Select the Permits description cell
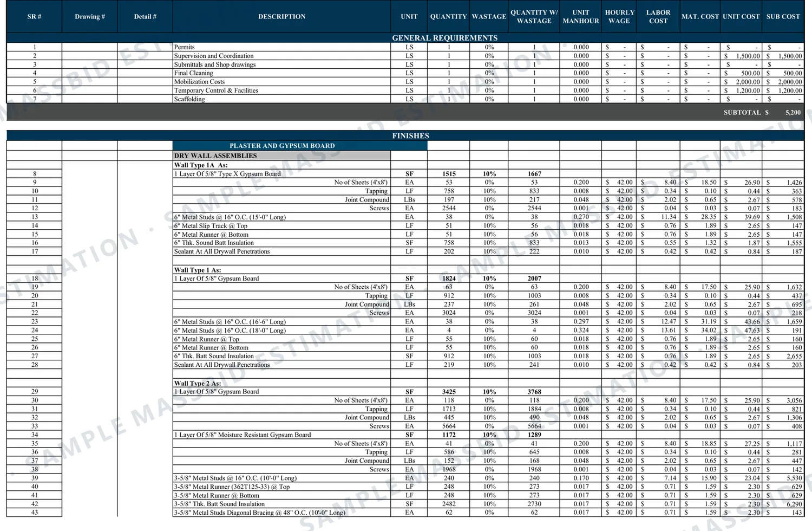The height and width of the screenshot is (531, 812). pyautogui.click(x=281, y=47)
